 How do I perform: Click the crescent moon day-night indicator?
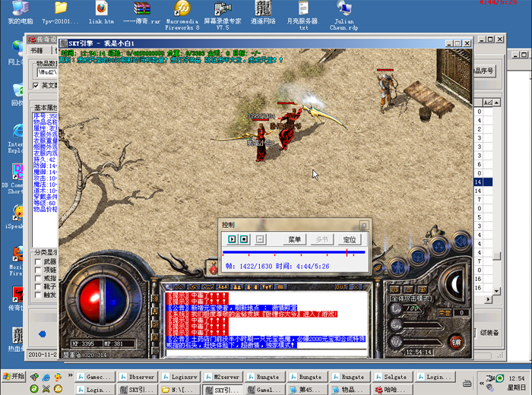click(455, 284)
